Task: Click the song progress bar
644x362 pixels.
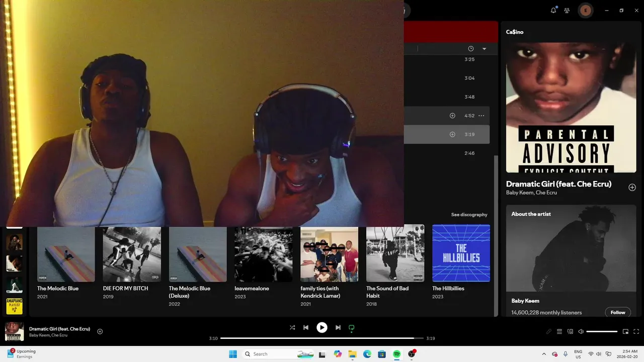Action: coord(322,338)
